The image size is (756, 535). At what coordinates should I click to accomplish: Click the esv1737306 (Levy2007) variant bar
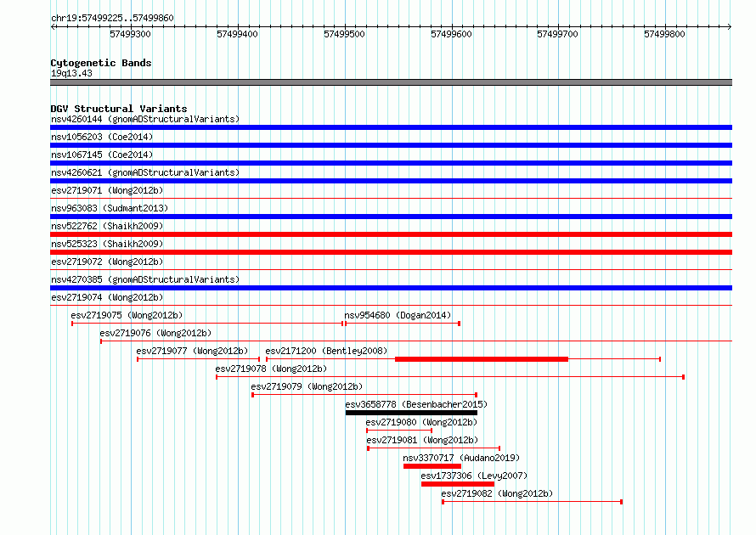[458, 484]
